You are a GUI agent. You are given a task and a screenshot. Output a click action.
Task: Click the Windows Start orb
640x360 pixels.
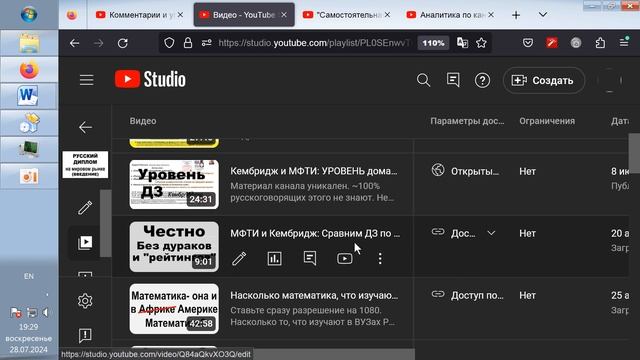29,14
